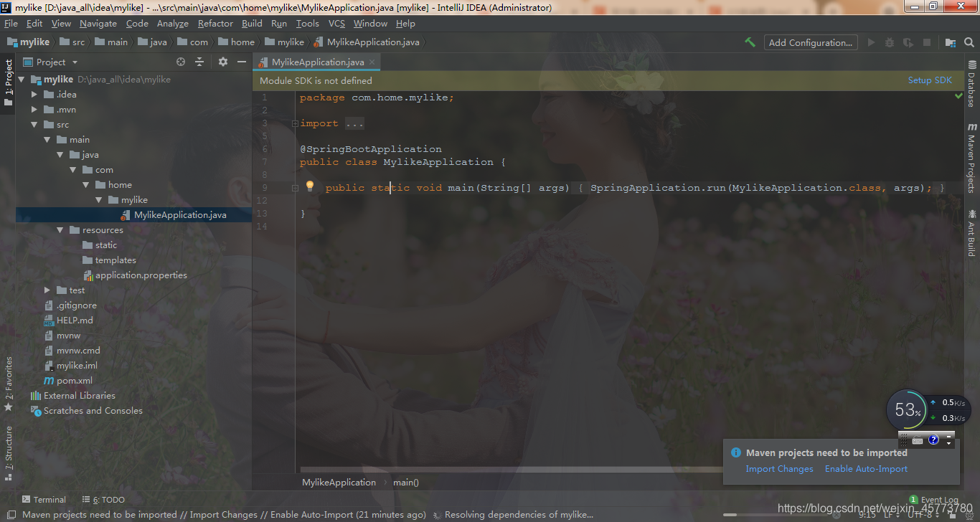Click Enable Auto-Import link
980x522 pixels.
click(x=866, y=468)
